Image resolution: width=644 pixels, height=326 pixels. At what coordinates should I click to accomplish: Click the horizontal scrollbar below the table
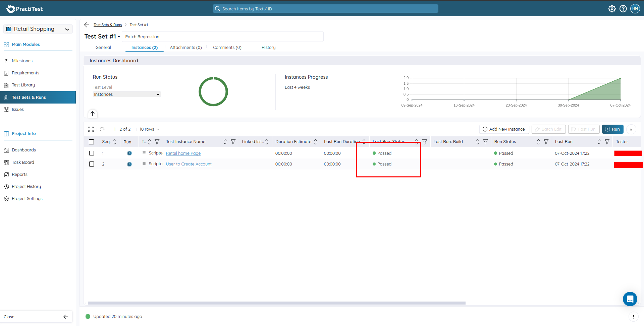[x=276, y=303]
